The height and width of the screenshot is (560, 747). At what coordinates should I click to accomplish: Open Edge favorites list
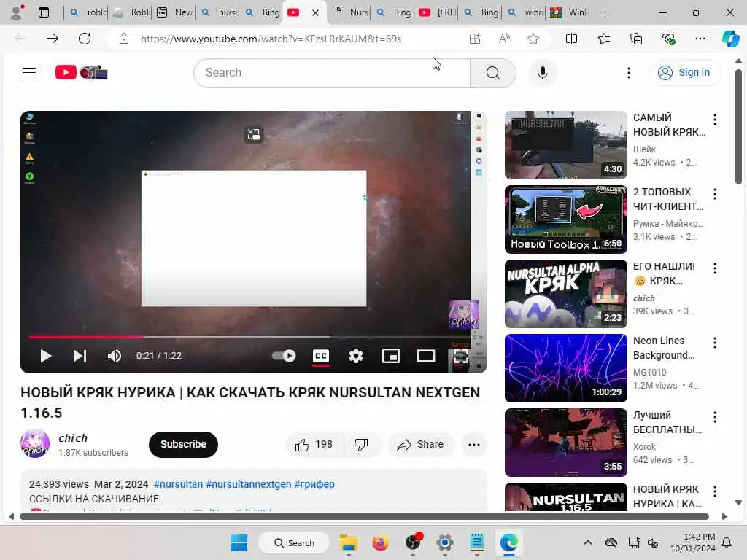point(603,39)
